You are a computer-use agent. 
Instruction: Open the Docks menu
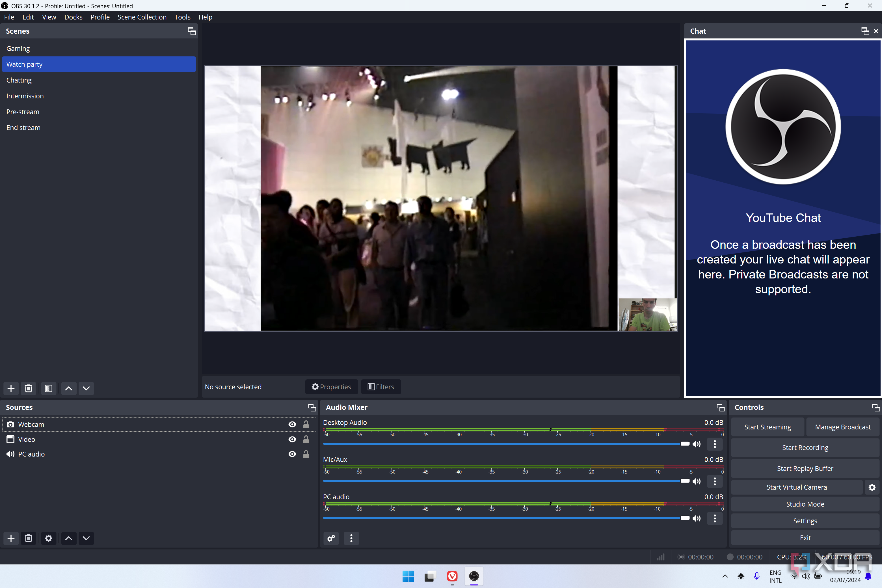pos(73,17)
